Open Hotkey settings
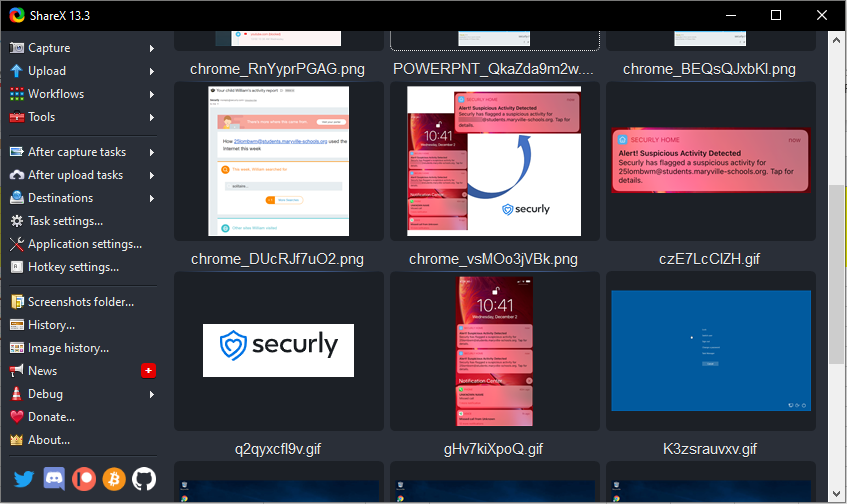Image resolution: width=847 pixels, height=504 pixels. click(x=83, y=267)
